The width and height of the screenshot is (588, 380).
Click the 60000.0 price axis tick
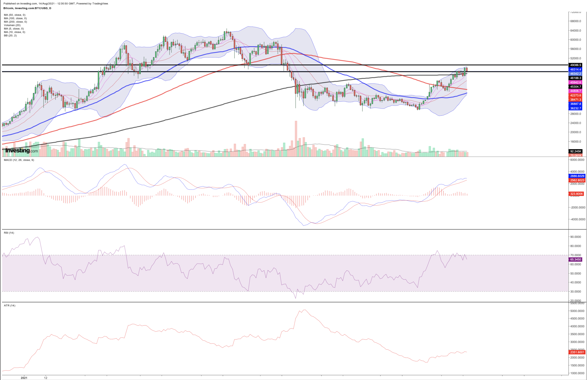tap(576, 40)
